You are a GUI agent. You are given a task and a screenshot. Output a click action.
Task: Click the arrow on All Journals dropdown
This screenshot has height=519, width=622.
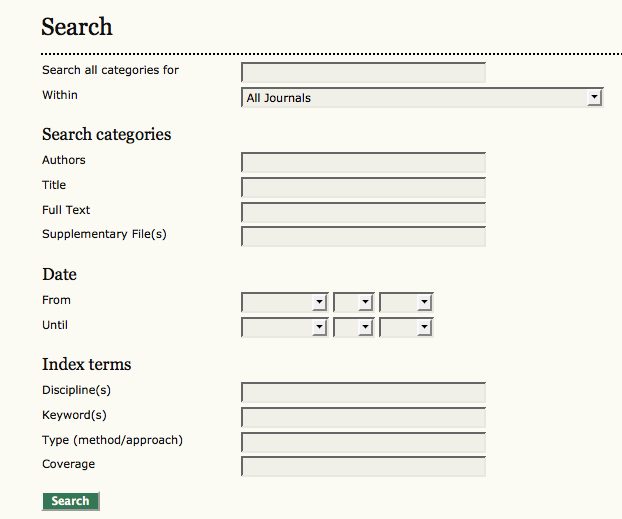pos(594,97)
